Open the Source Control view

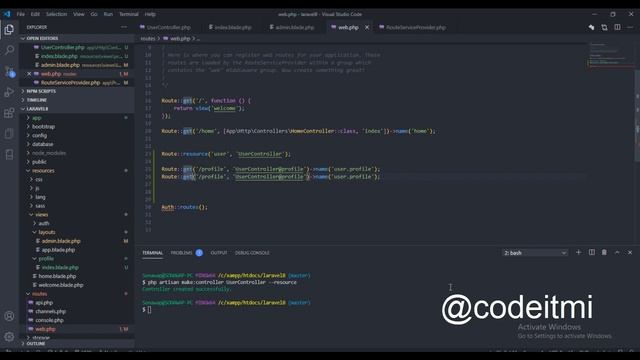click(9, 71)
